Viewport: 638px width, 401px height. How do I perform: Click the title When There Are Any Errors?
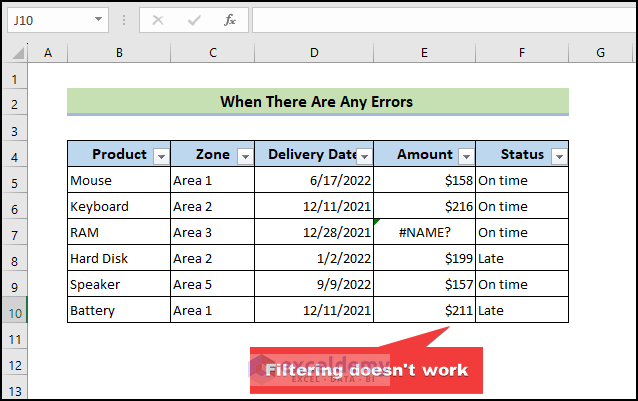[x=317, y=101]
